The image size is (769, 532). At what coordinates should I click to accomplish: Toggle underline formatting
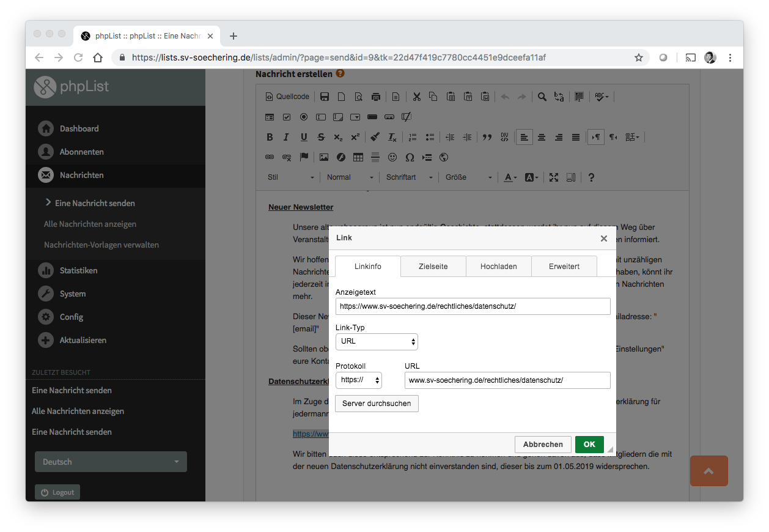pos(304,138)
